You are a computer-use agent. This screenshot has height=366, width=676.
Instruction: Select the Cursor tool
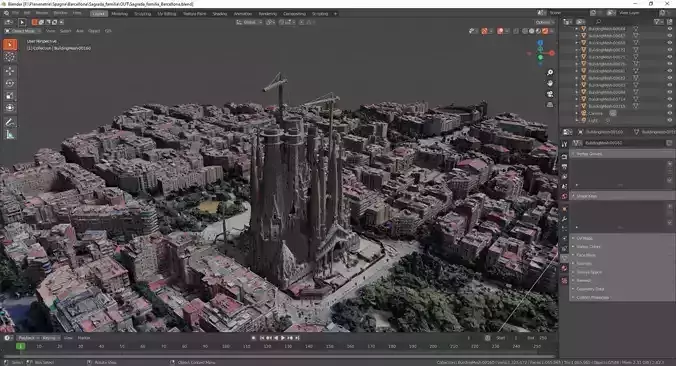[10, 57]
